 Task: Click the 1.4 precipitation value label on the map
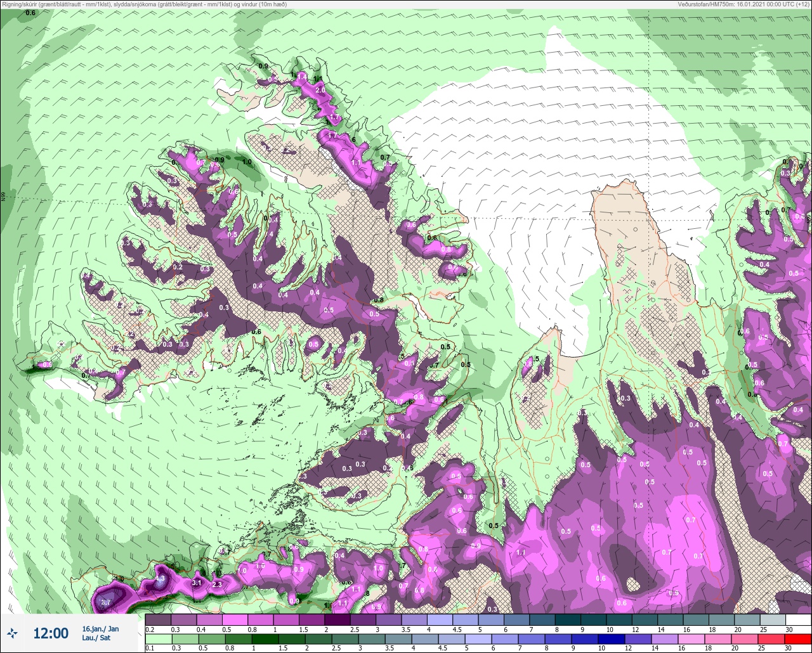[x=302, y=76]
